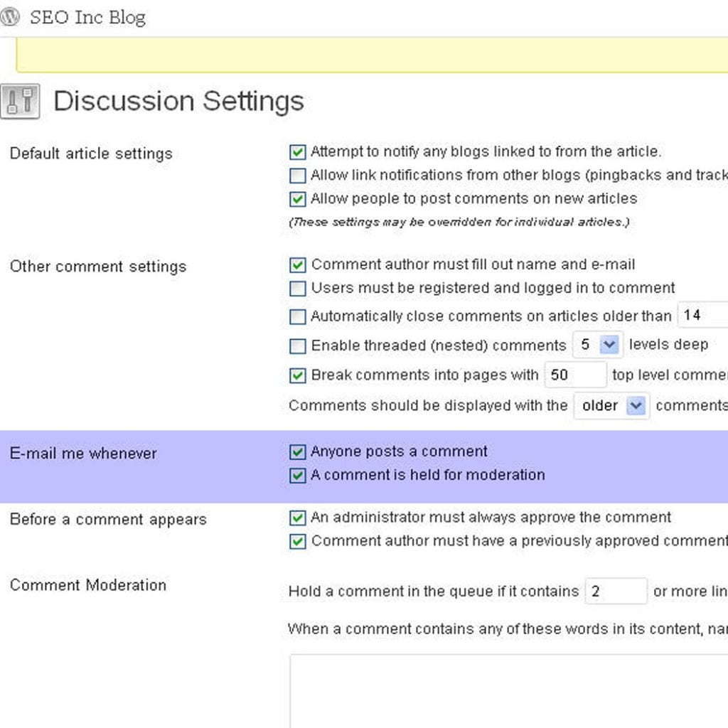The image size is (728, 728).
Task: Uncheck Allow people to post comments
Action: click(298, 199)
